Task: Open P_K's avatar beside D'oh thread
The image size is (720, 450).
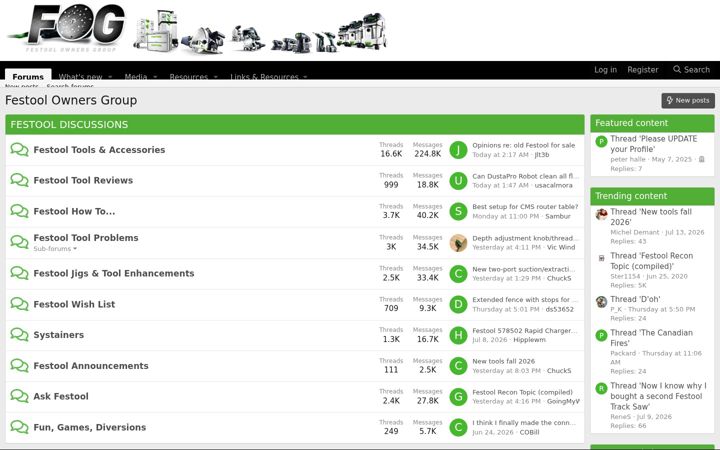Action: click(601, 302)
